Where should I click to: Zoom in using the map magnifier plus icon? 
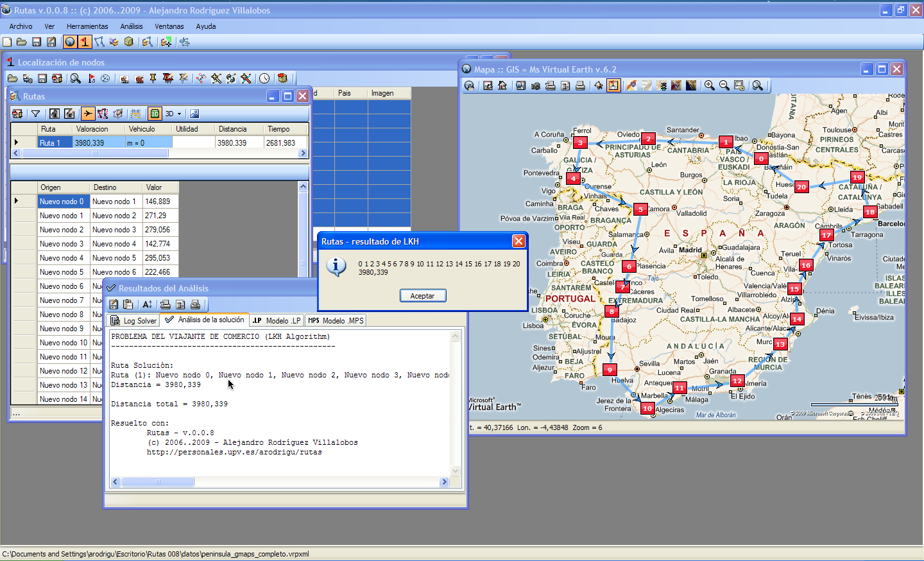click(709, 86)
